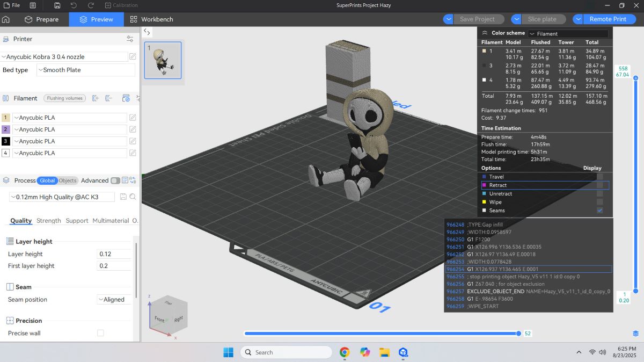Collapse the plate thumbnails sidebar
Image resolution: width=644 pixels, height=362 pixels.
(147, 32)
